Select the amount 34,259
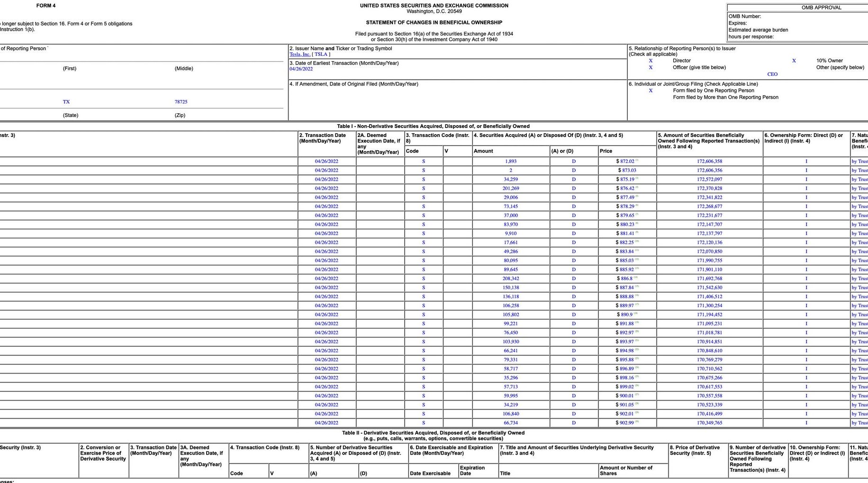 point(511,180)
